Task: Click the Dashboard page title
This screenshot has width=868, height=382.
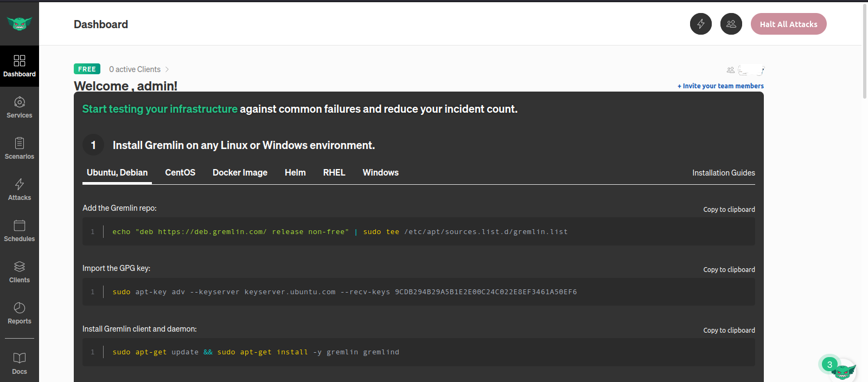Action: [x=101, y=24]
